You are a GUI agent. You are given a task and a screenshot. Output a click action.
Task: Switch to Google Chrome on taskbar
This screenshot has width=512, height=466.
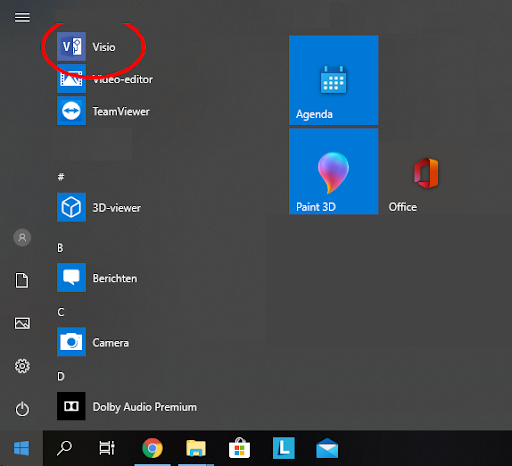pos(152,448)
